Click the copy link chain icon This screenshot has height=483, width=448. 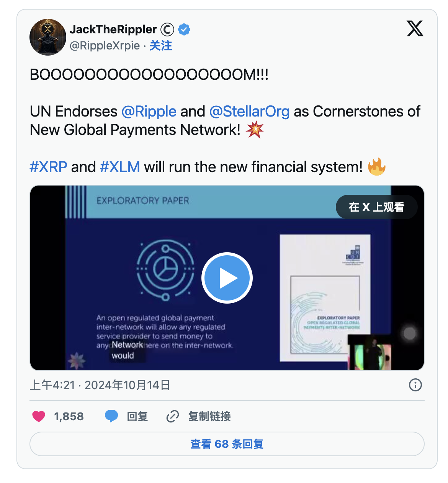pos(173,416)
